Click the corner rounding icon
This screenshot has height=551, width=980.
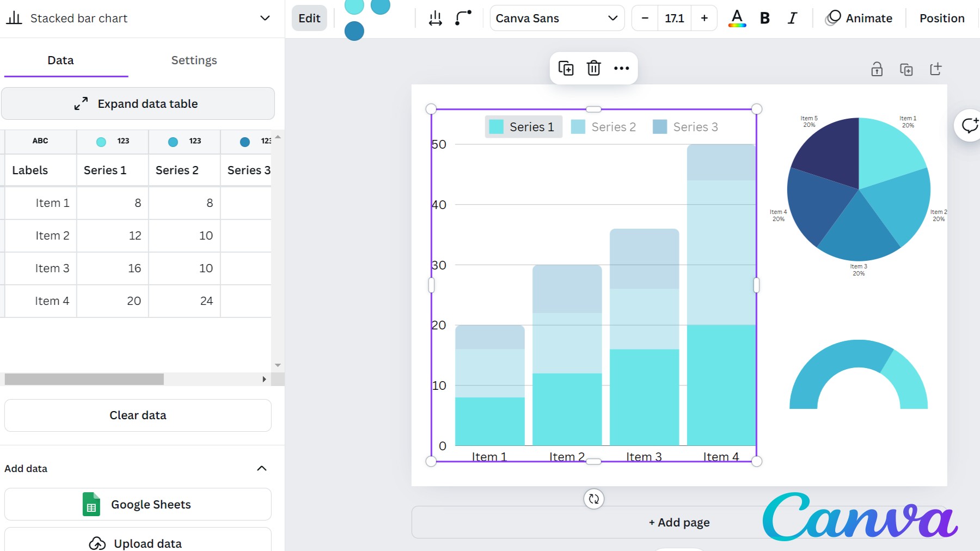(x=463, y=18)
